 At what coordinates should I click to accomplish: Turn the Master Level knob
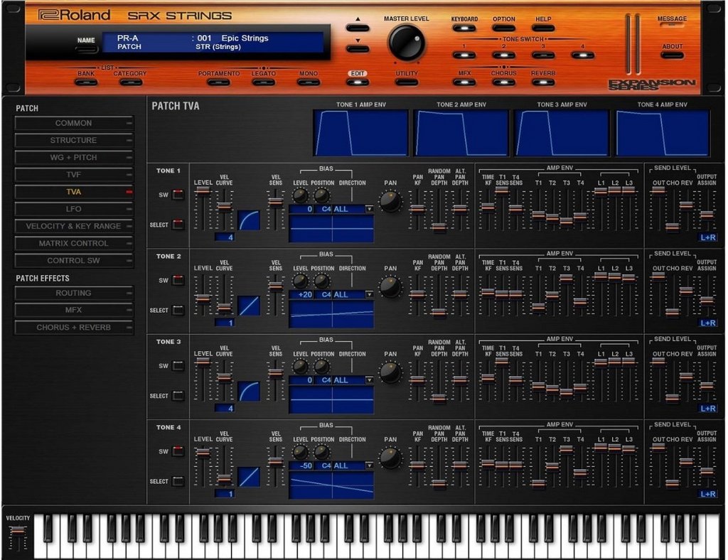(x=406, y=42)
